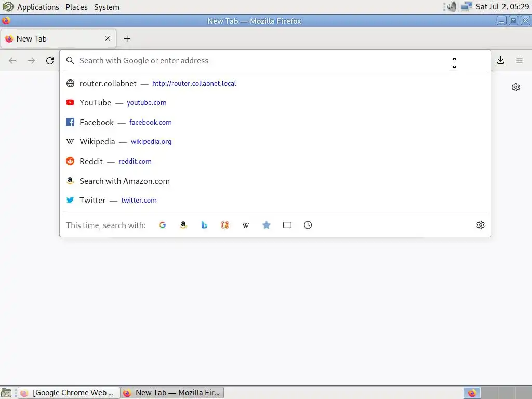Click the volume speaker tray icon
The height and width of the screenshot is (399, 532).
tap(452, 6)
